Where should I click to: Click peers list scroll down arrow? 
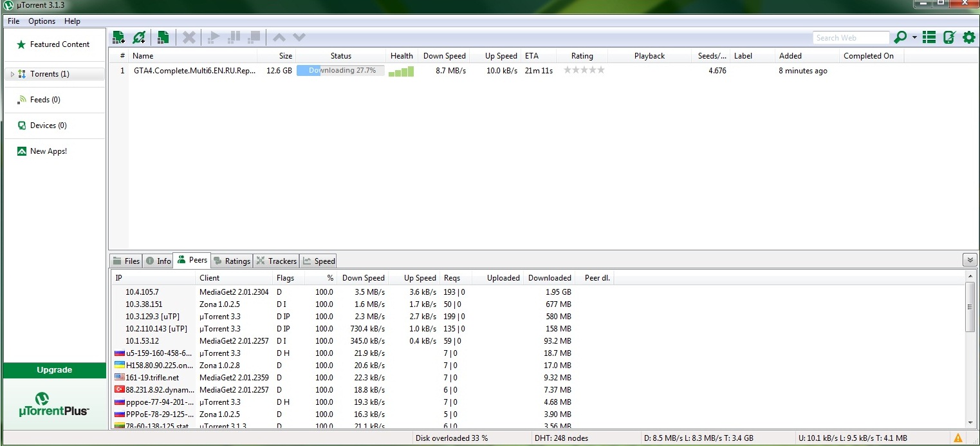click(x=971, y=423)
